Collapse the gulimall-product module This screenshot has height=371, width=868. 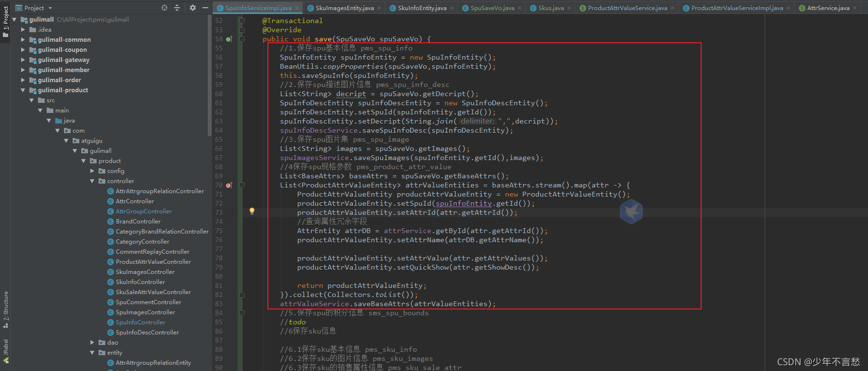23,90
